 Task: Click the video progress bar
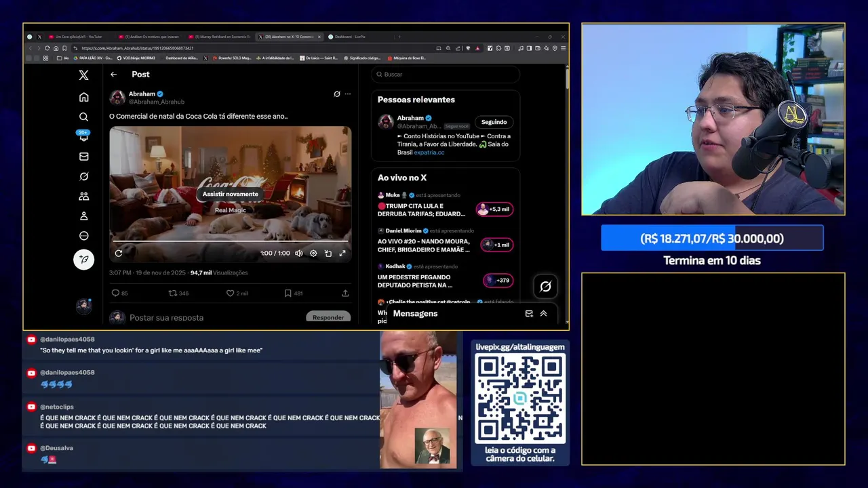(230, 242)
